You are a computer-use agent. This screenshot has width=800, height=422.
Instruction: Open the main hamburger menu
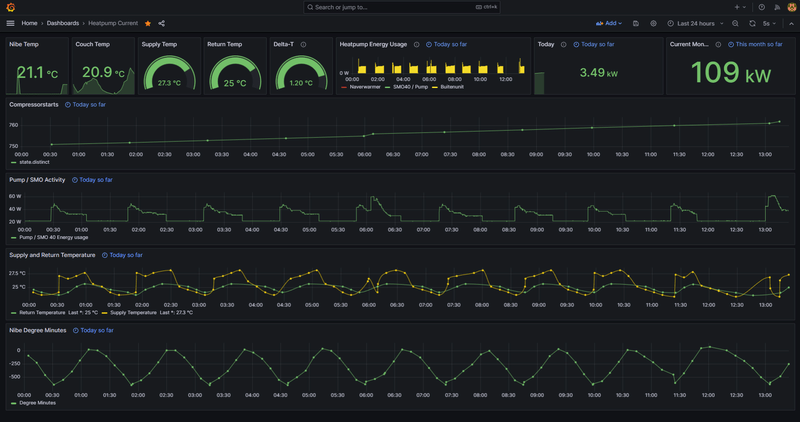pyautogui.click(x=10, y=23)
